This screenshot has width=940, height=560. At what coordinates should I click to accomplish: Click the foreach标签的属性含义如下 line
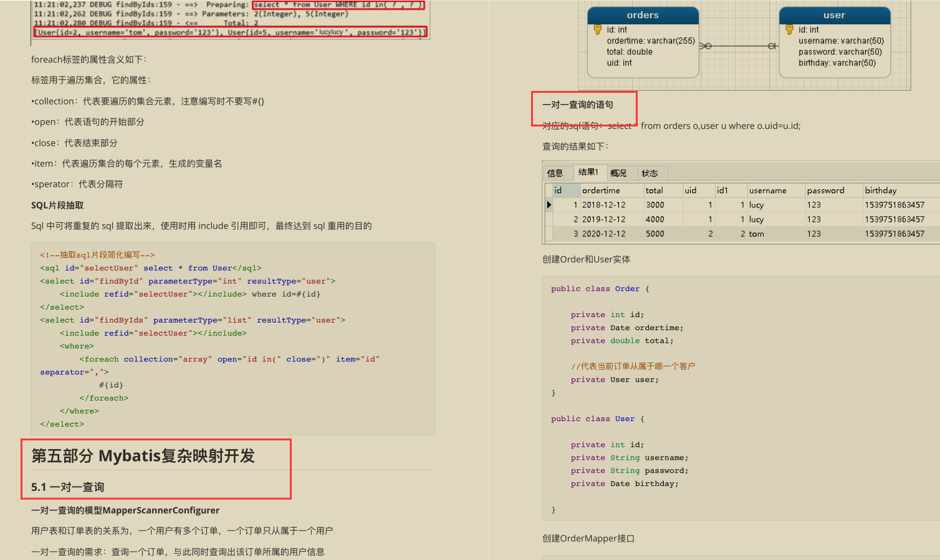click(x=89, y=60)
